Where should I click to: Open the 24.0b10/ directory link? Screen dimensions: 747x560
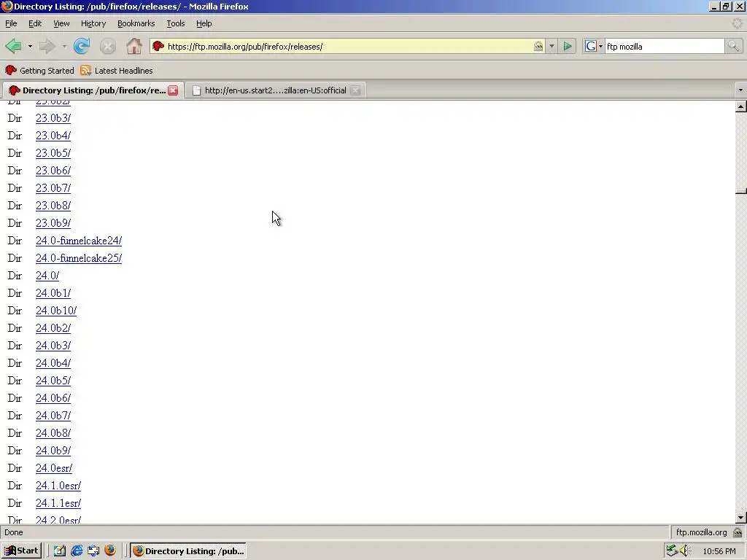[55, 311]
